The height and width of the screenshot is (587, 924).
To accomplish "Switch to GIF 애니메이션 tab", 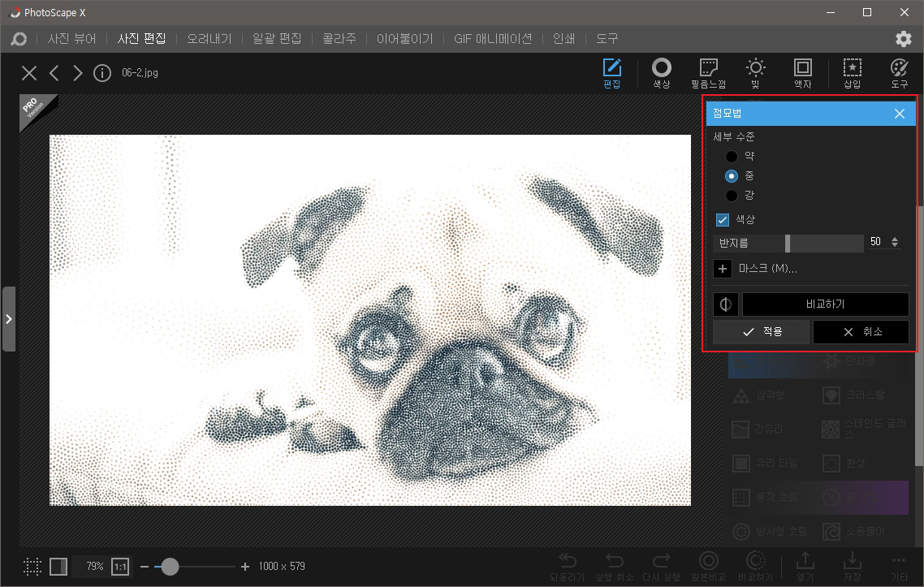I will pos(493,39).
